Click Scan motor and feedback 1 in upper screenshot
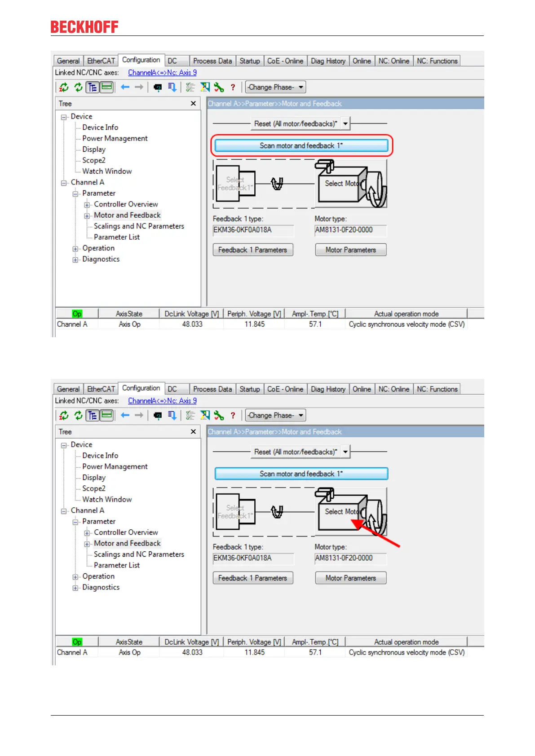The image size is (535, 756). [x=301, y=145]
